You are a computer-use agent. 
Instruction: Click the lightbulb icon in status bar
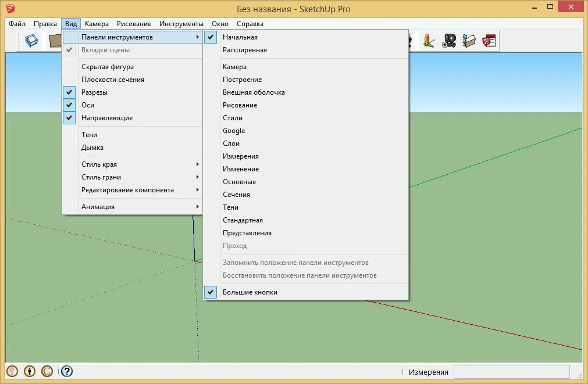12,371
